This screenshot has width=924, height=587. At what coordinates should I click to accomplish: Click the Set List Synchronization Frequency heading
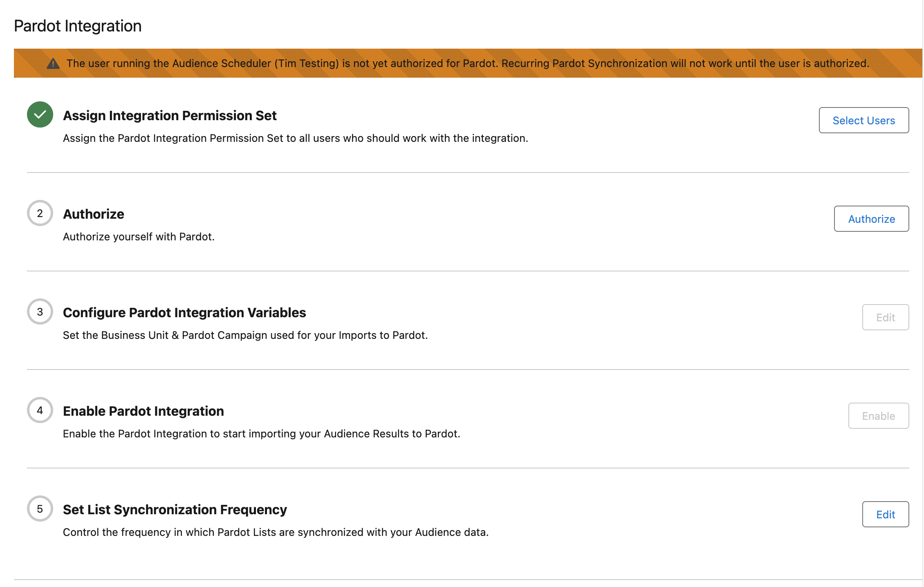pyautogui.click(x=175, y=510)
